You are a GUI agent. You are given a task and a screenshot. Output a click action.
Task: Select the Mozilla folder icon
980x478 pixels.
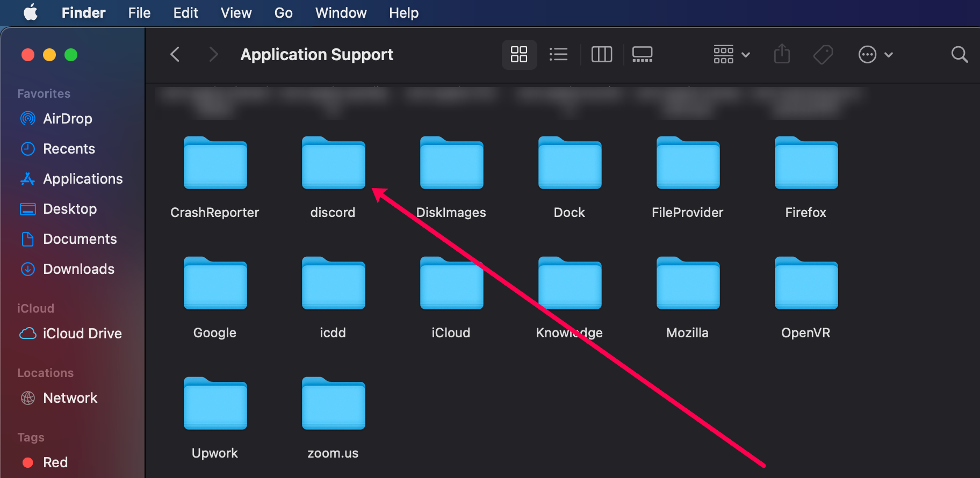(x=688, y=283)
